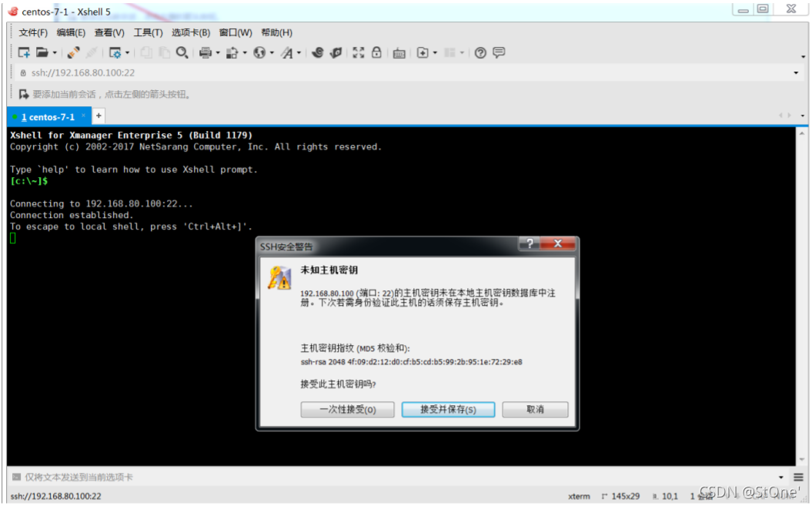Click the Copy toolbar icon
Image resolution: width=812 pixels, height=506 pixels.
[146, 52]
